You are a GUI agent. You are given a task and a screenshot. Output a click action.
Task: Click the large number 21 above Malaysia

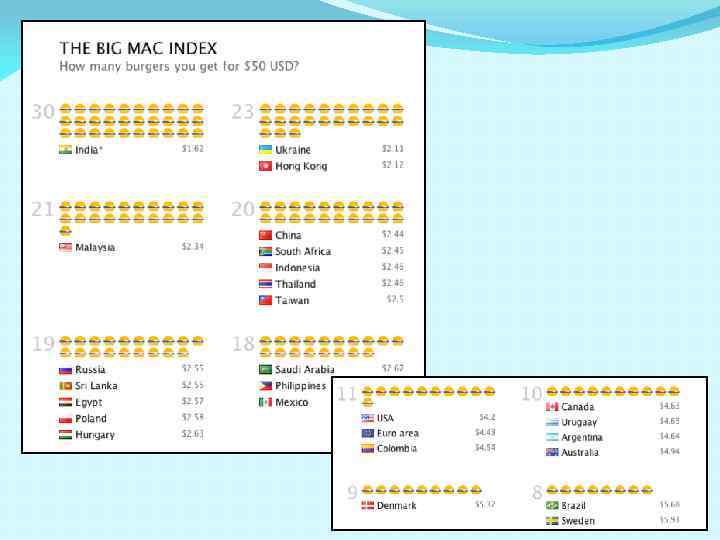(43, 209)
